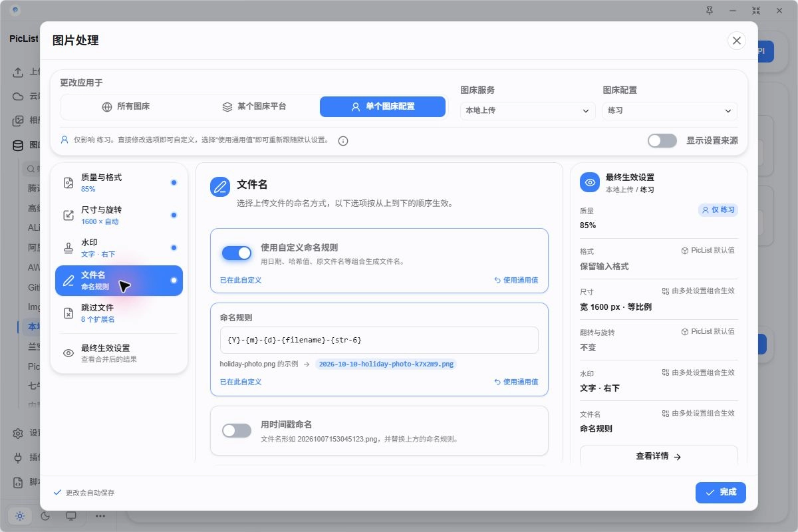Image resolution: width=798 pixels, height=532 pixels.
Task: Click example filename 2026-10-10-holiday-photo-k7x2m9.png
Action: click(x=386, y=364)
